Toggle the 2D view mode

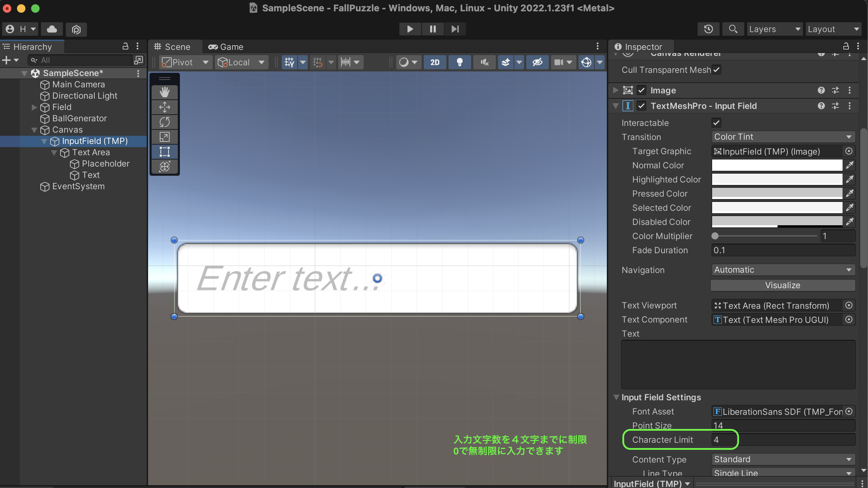435,62
